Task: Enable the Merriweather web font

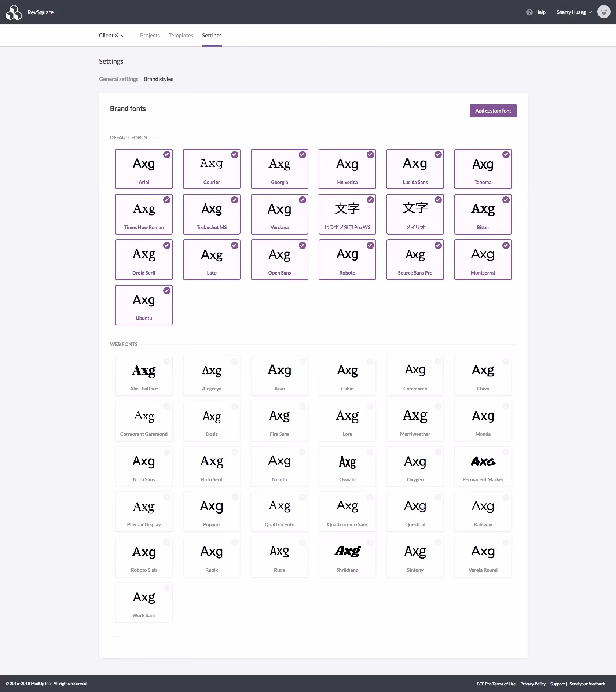Action: (415, 421)
